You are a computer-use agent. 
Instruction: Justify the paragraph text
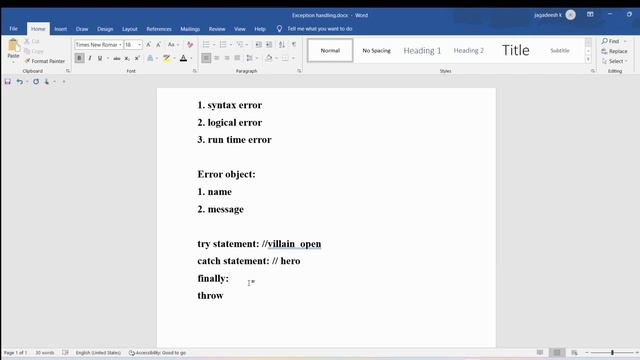(237, 58)
